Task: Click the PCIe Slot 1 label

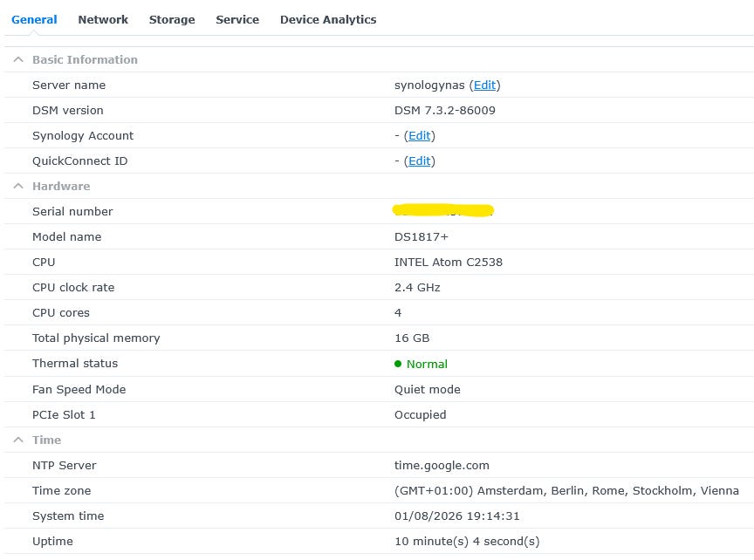Action: (64, 415)
